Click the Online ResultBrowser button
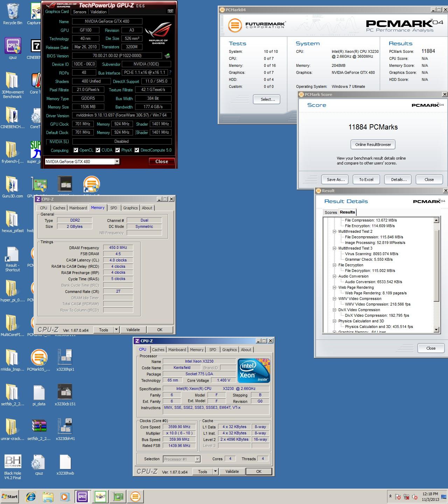This screenshot has width=448, height=504. point(373,145)
